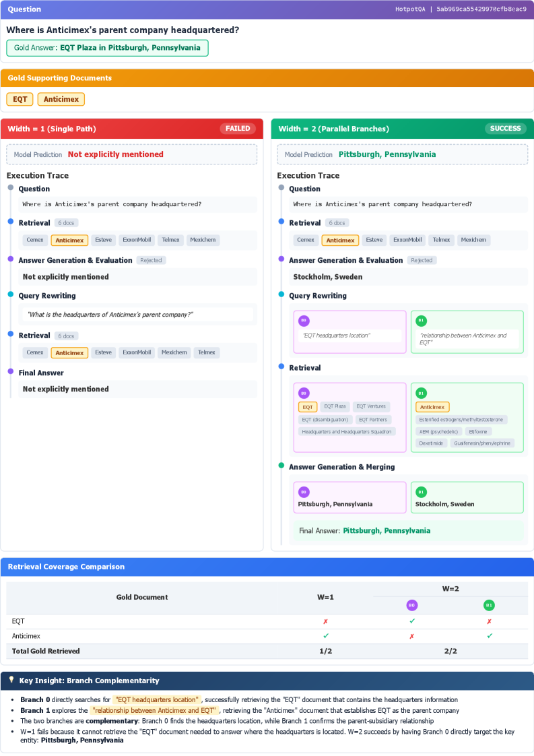
Task: Click the green check in the Anticimex row under W=1
Action: 325,636
